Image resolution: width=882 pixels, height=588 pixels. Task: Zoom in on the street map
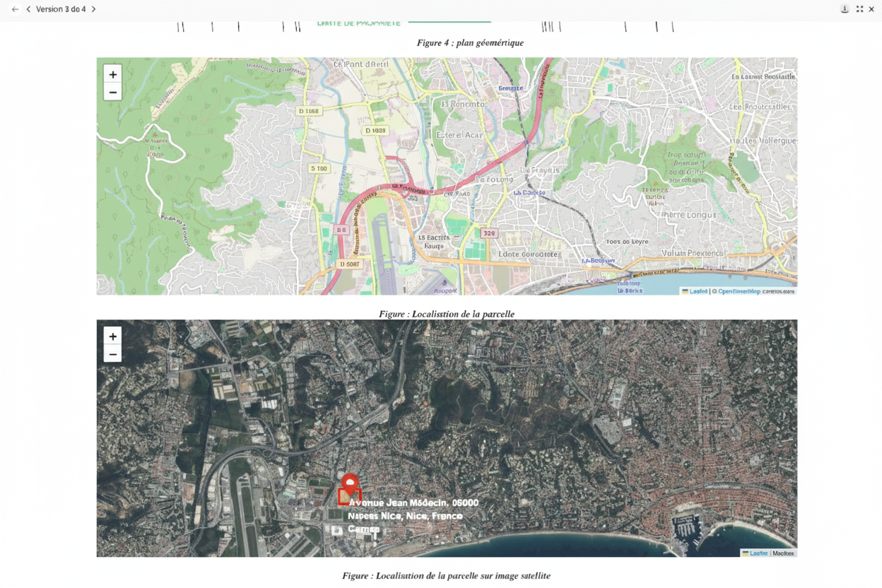point(112,74)
